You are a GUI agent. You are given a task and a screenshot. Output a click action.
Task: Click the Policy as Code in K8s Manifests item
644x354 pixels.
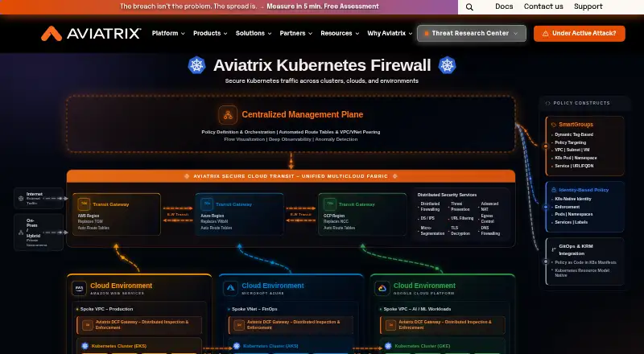point(585,262)
